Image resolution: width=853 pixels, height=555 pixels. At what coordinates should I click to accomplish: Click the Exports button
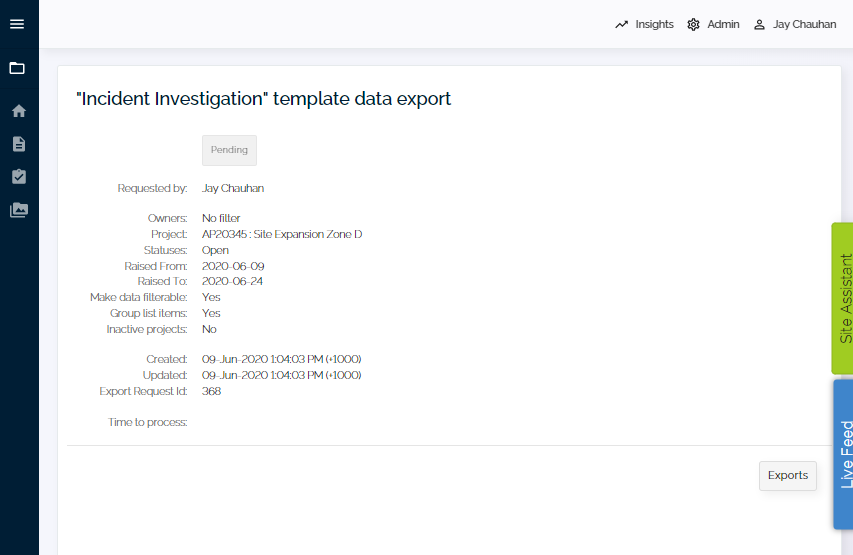788,476
